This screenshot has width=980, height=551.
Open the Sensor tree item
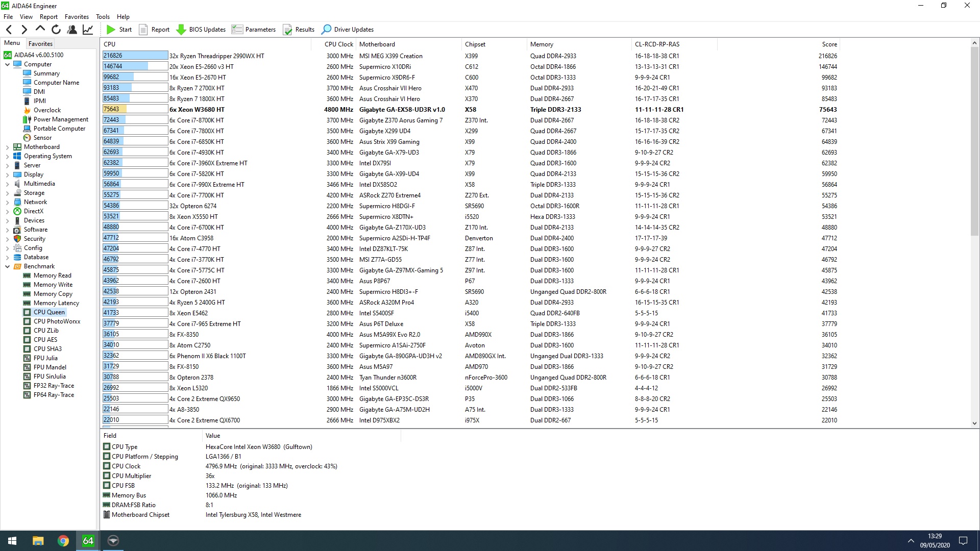[42, 138]
